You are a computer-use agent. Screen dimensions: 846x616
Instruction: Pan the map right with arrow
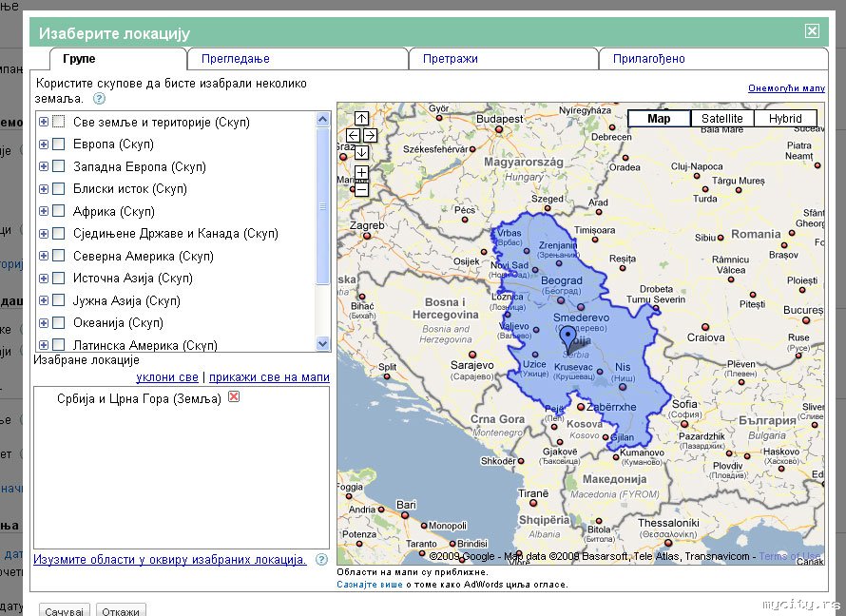370,136
